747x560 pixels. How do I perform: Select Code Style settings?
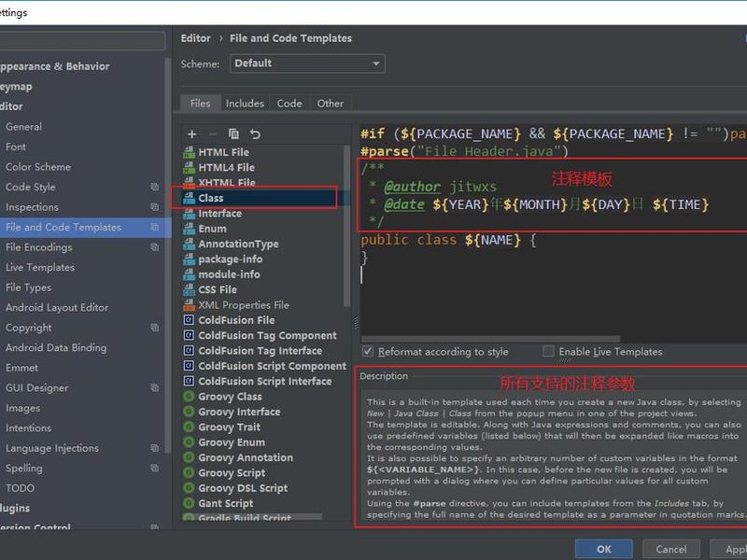click(31, 187)
